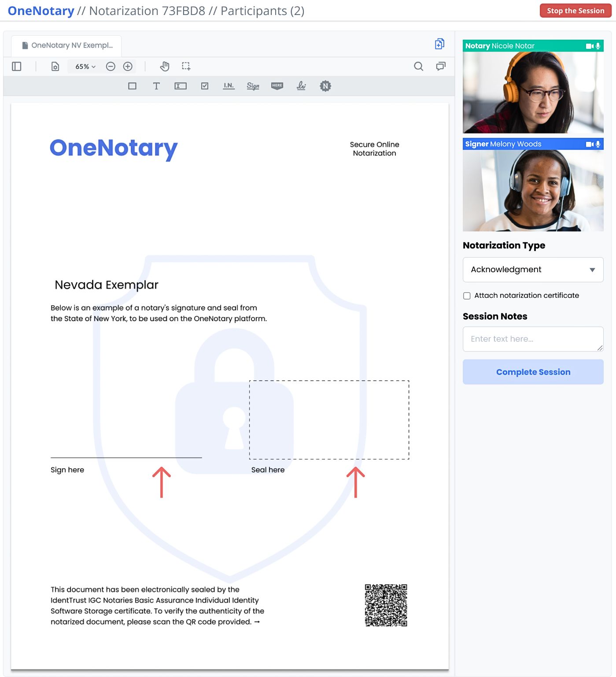Click Secure Online Notarization text
The width and height of the screenshot is (616, 677).
374,149
